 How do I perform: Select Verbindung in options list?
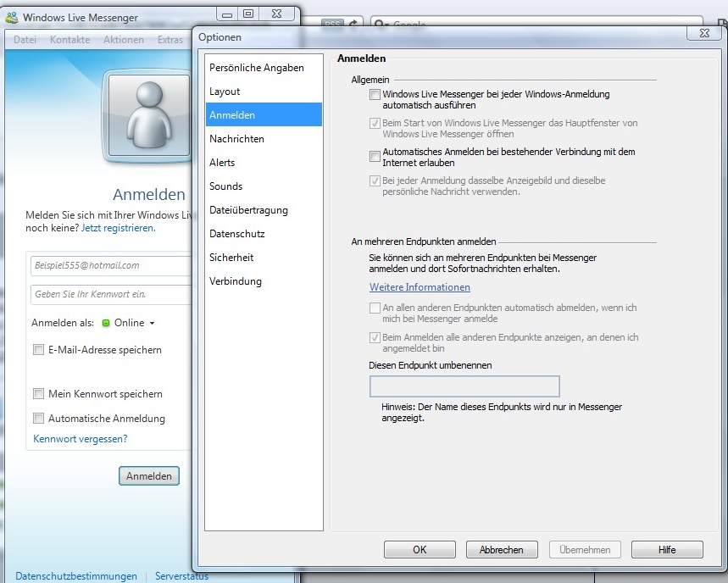[264, 281]
